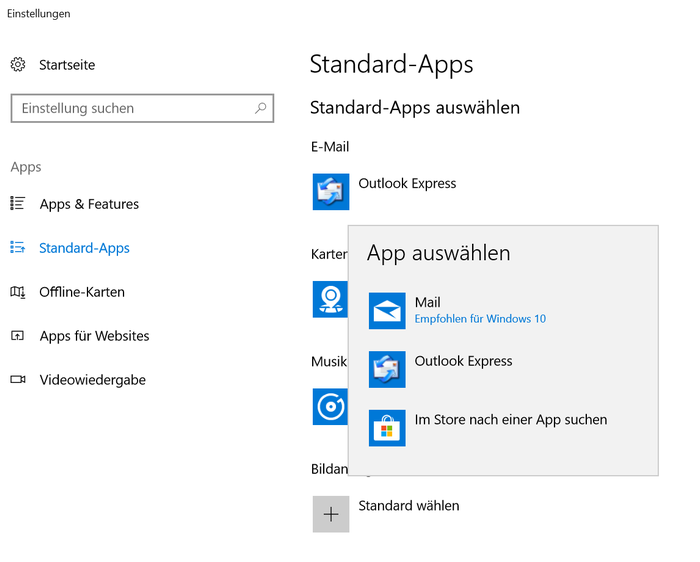Click the Store bag icon in popup
The height and width of the screenshot is (562, 700).
pos(387,428)
